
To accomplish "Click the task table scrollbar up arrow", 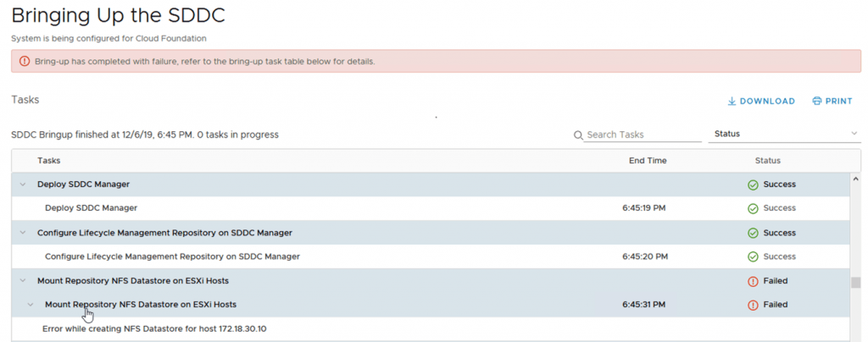I will (x=855, y=179).
